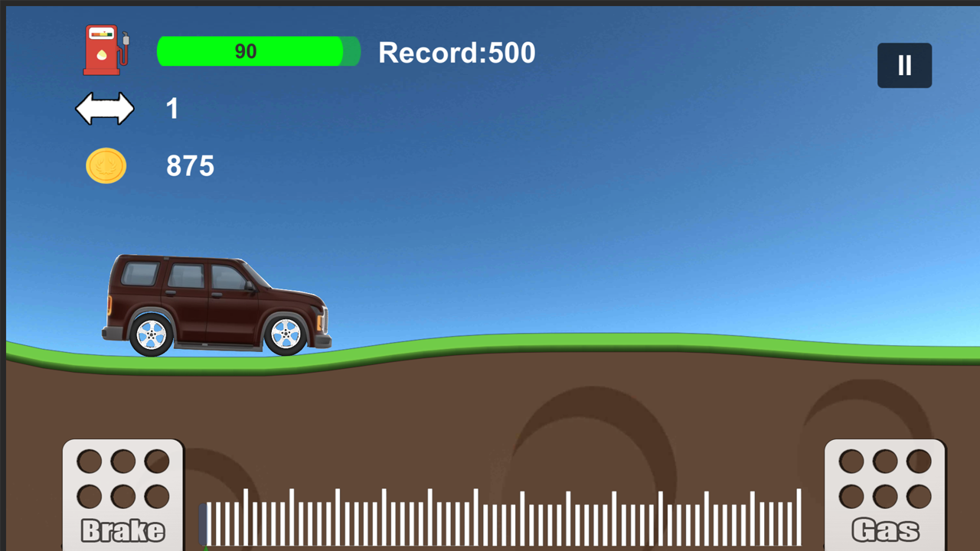
Task: Click the dark unfilled end of fuel bar
Action: [x=351, y=51]
